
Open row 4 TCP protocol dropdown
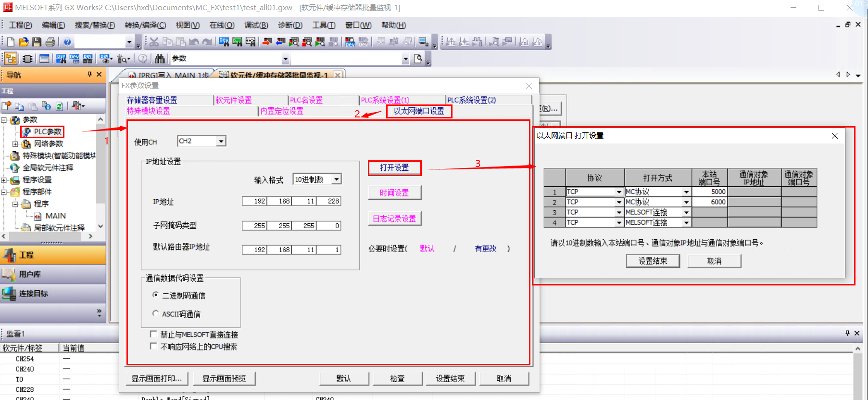619,222
